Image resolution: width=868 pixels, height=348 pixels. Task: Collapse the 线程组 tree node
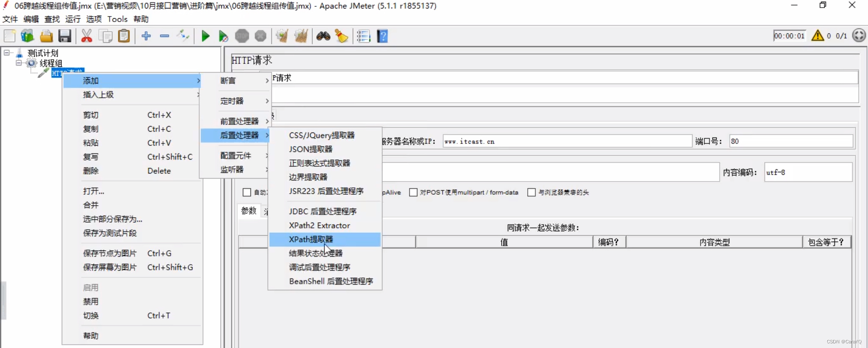pos(19,63)
